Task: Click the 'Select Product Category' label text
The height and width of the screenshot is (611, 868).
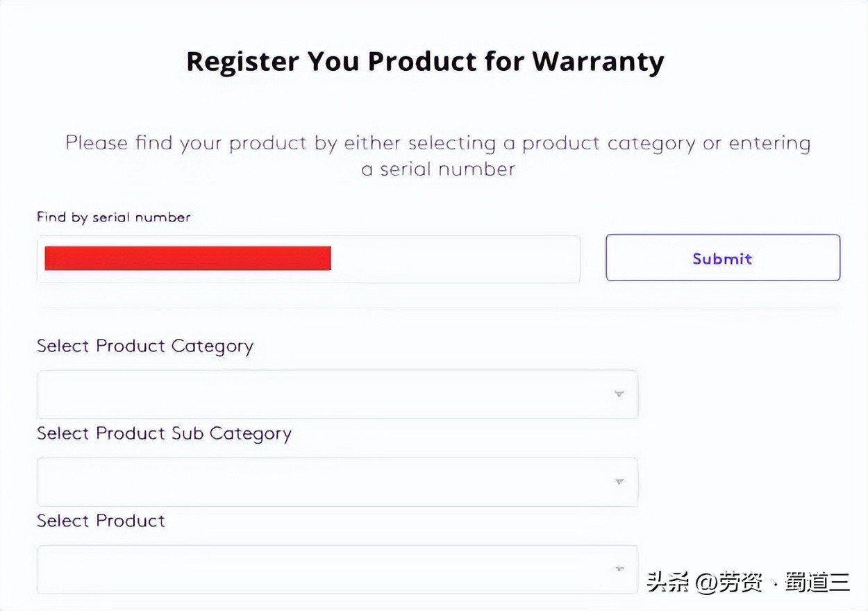Action: [x=144, y=346]
